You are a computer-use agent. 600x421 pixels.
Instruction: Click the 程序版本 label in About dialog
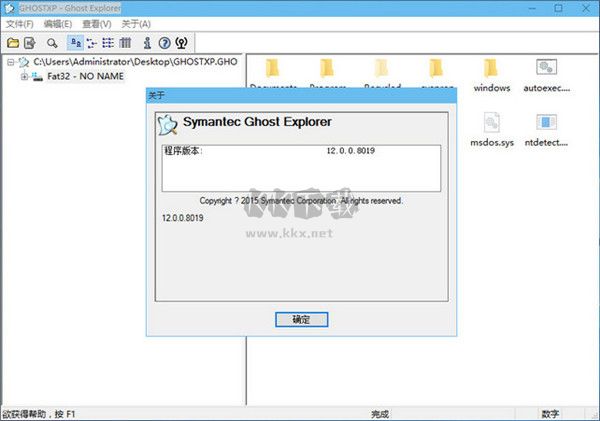pos(183,151)
